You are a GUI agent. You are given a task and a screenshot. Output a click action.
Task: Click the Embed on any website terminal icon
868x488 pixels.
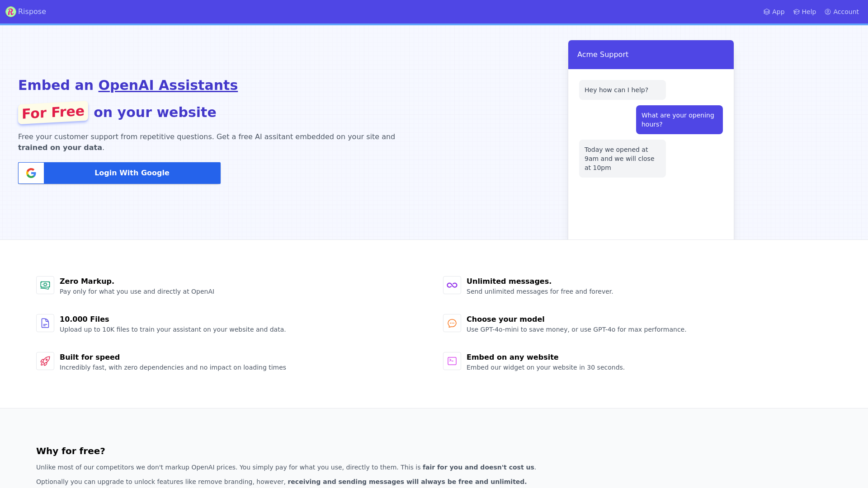[452, 361]
